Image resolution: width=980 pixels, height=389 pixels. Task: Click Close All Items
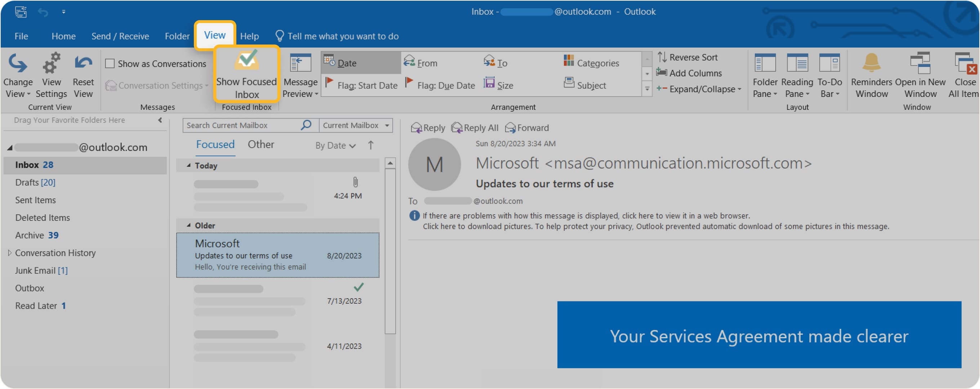963,74
